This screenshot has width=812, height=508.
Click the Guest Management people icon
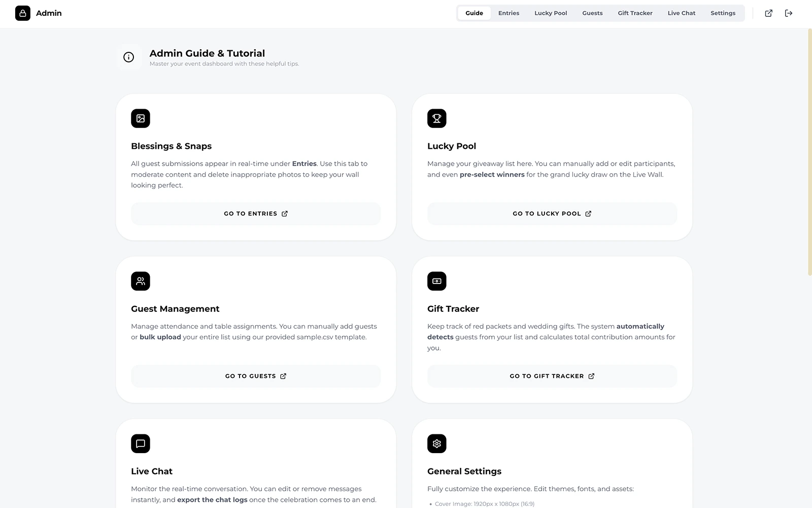(x=141, y=281)
